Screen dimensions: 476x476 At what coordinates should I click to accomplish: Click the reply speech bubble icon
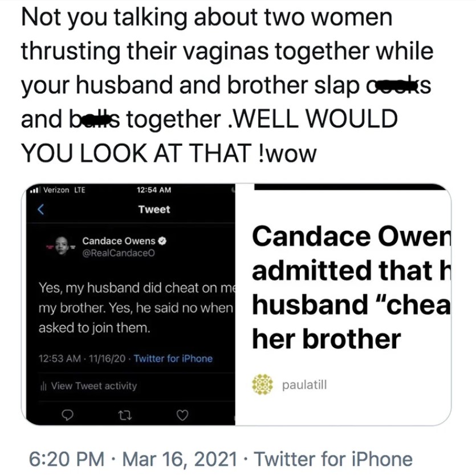pyautogui.click(x=67, y=415)
